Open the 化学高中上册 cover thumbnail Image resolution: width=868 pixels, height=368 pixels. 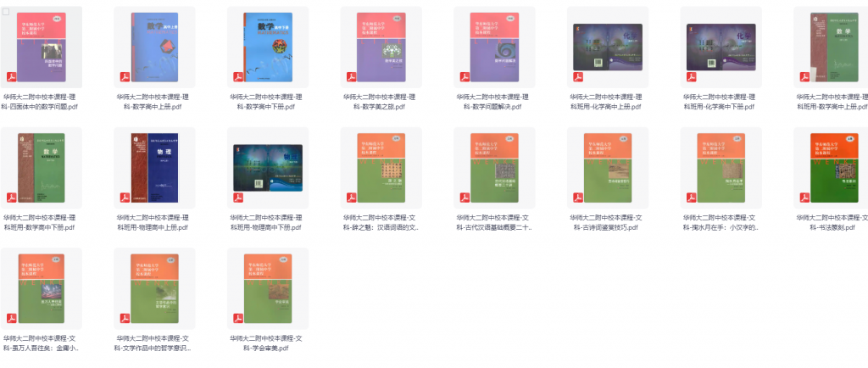pos(608,47)
